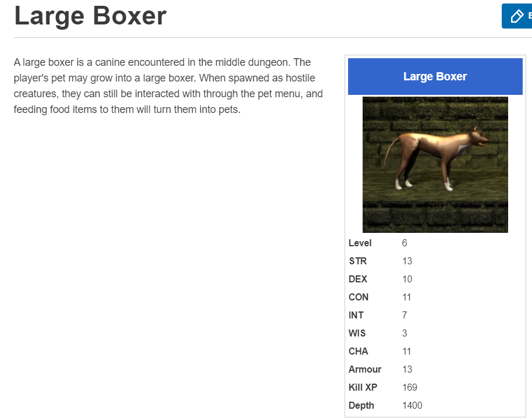Image resolution: width=532 pixels, height=418 pixels.
Task: Click the CON stat label
Action: click(x=359, y=297)
